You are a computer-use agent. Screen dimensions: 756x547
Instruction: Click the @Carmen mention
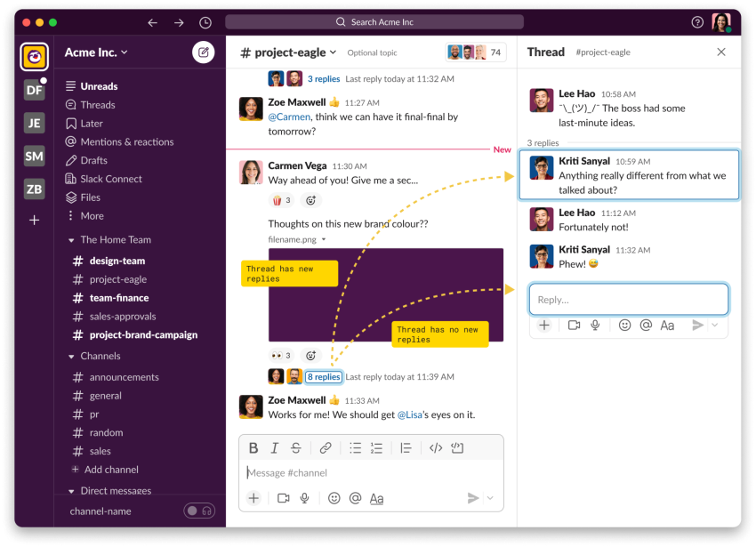289,117
